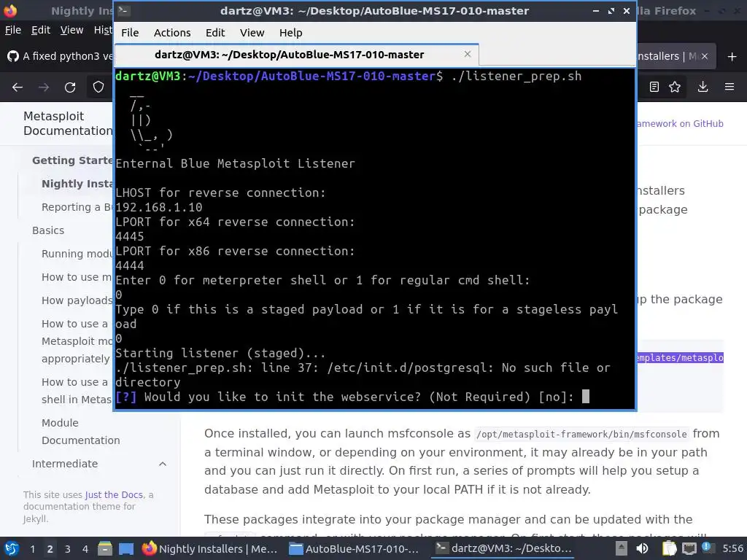Select Getting Started in docs sidebar
This screenshot has height=560, width=747.
[x=72, y=160]
